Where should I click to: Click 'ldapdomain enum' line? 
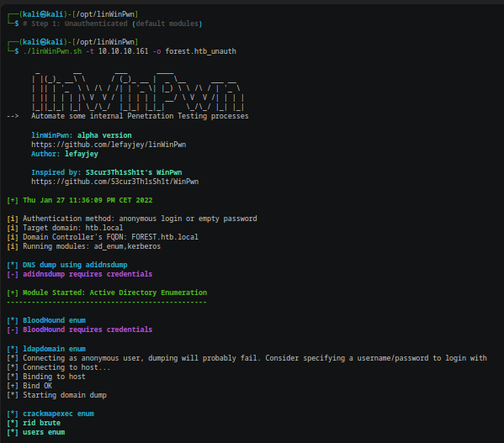tap(54, 349)
